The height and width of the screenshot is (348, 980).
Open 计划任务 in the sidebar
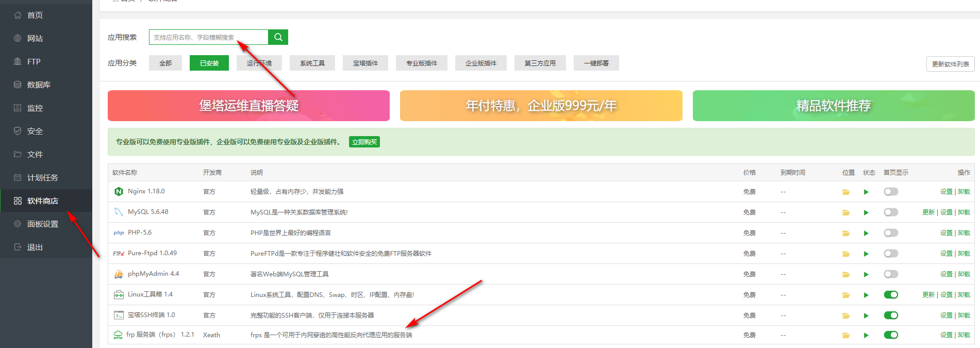click(x=46, y=177)
